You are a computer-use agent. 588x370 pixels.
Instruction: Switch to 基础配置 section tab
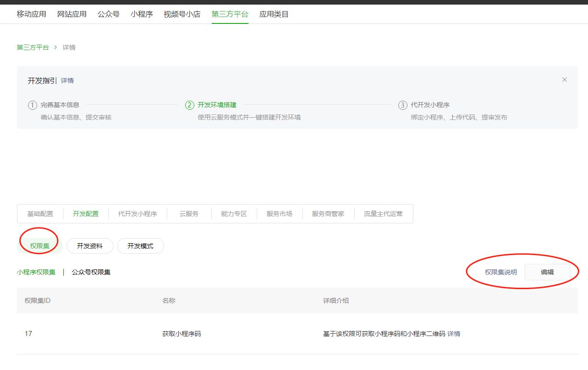(x=40, y=214)
